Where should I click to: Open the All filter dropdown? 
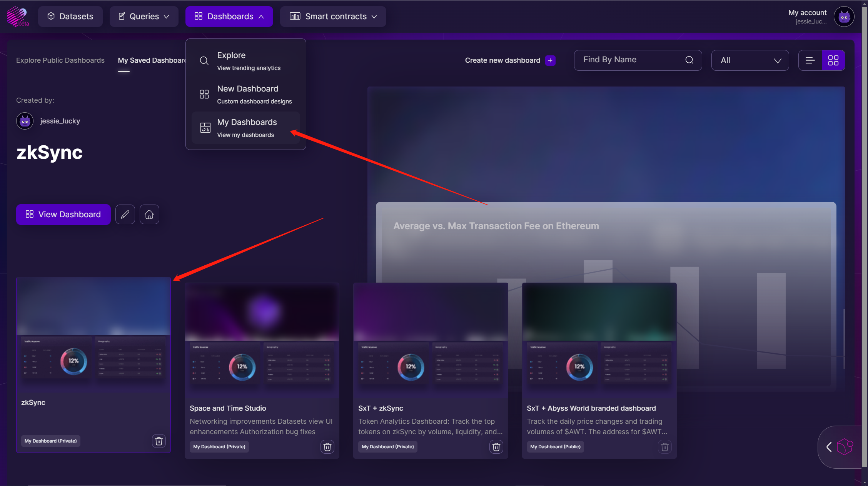click(750, 60)
